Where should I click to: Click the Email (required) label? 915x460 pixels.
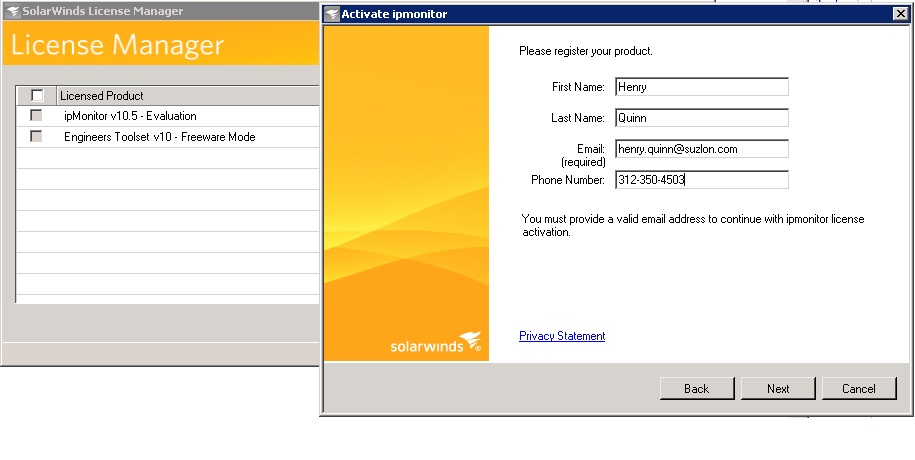click(583, 155)
